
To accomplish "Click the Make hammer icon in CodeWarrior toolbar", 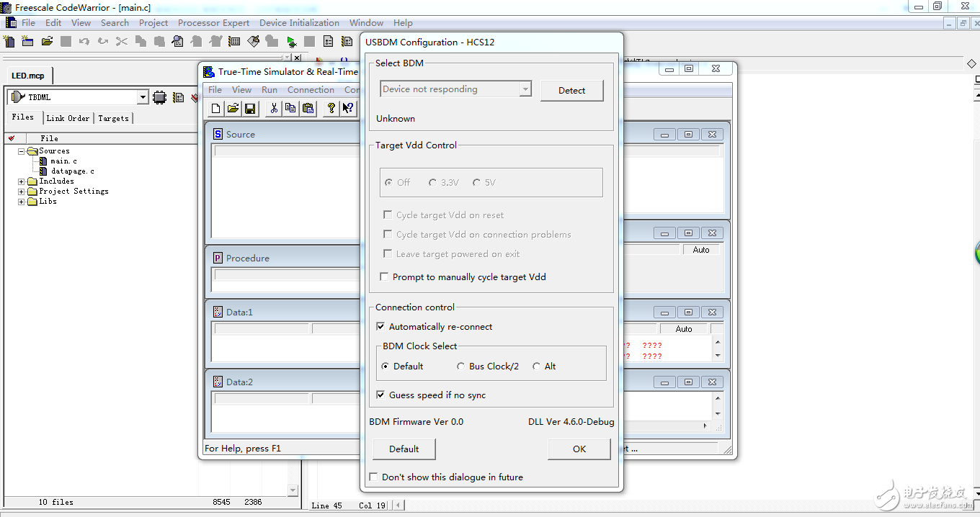I will pyautogui.click(x=253, y=41).
